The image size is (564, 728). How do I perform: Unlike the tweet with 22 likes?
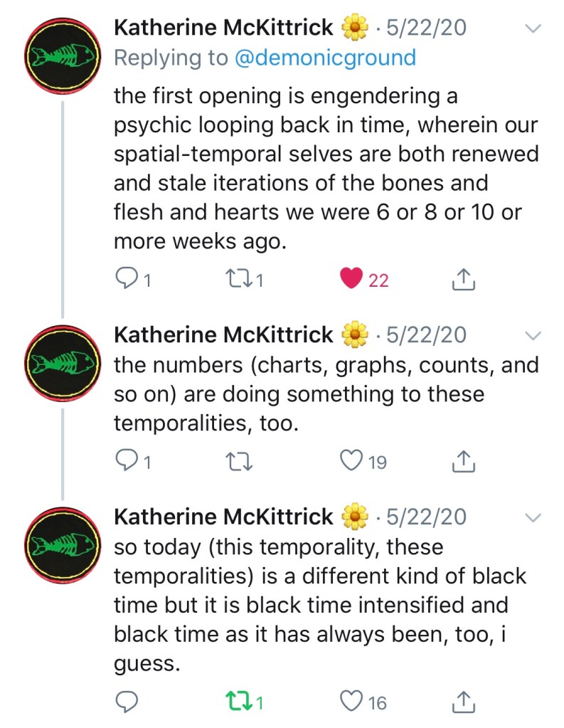[x=352, y=280]
